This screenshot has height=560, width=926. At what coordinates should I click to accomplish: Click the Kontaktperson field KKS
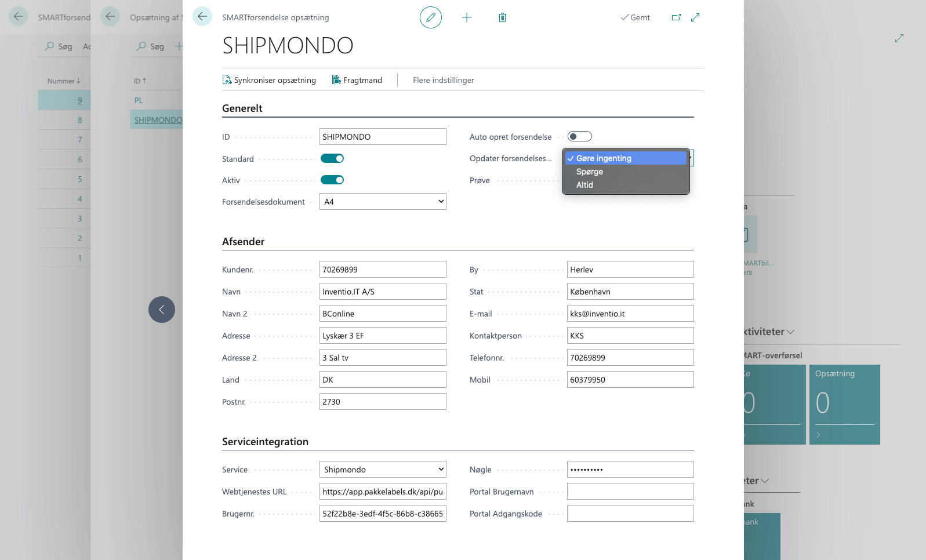(630, 336)
